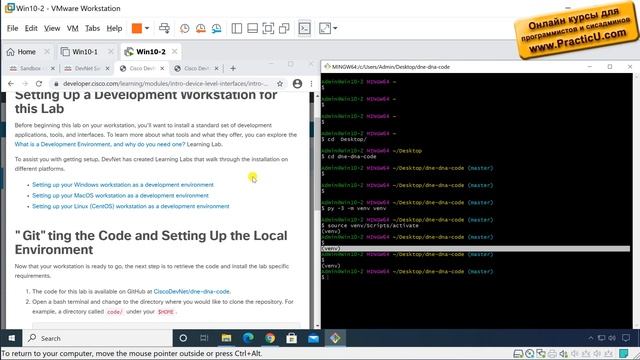Open the VMware View menu
Screen dimensions: 640x360
[52, 28]
